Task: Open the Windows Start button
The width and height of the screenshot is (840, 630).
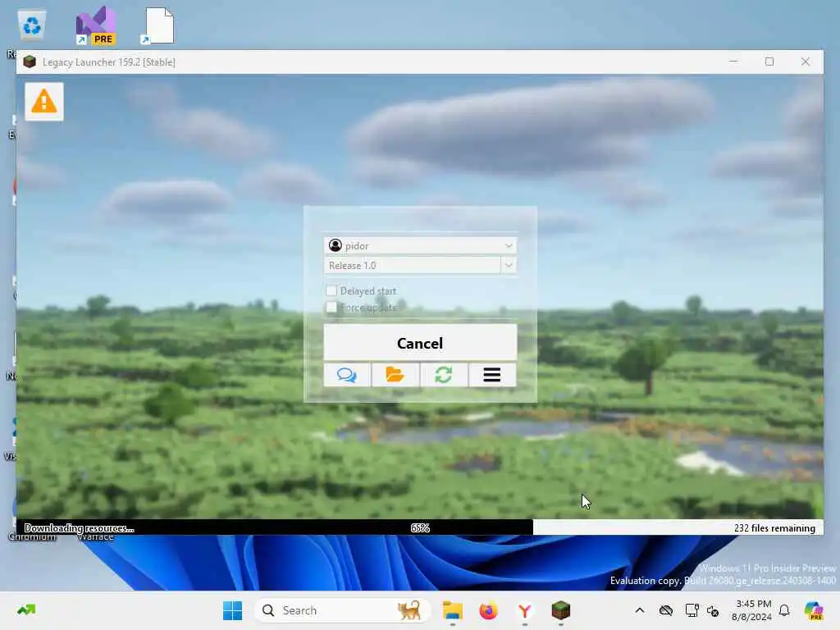Action: click(232, 610)
